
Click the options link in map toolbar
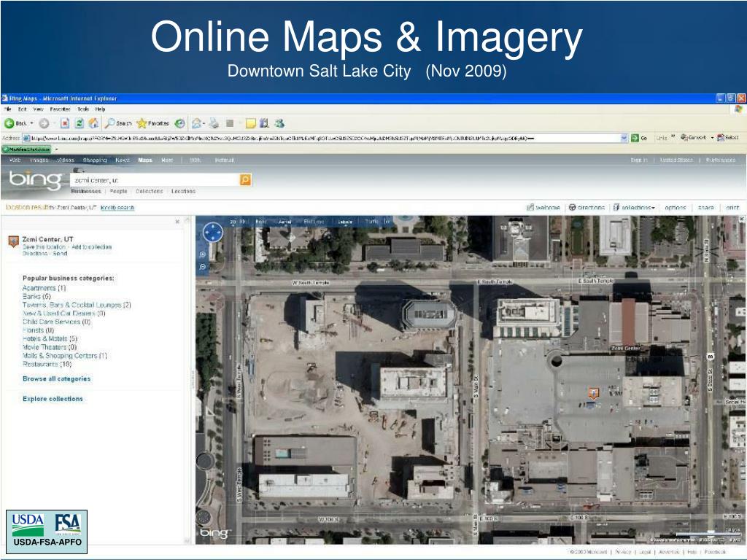pos(675,208)
